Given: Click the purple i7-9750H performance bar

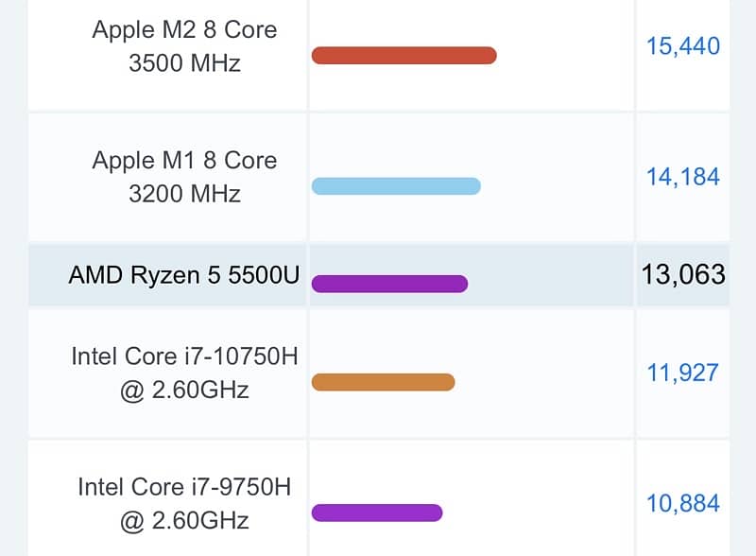Looking at the screenshot, I should 377,513.
